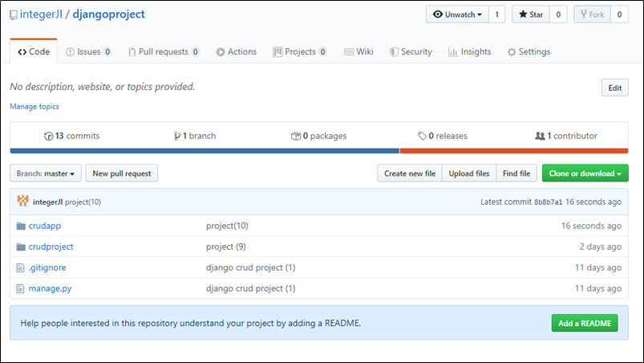Click the project (9) commit message
The height and width of the screenshot is (363, 644).
point(226,247)
